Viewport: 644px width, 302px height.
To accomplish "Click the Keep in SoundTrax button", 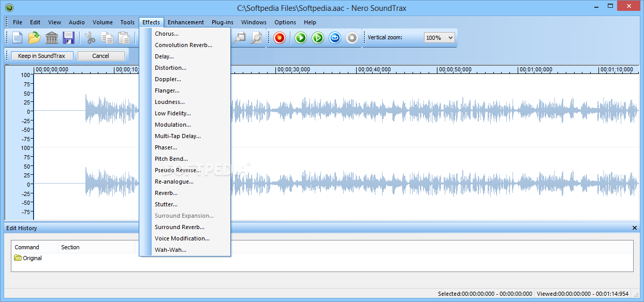I will point(42,56).
